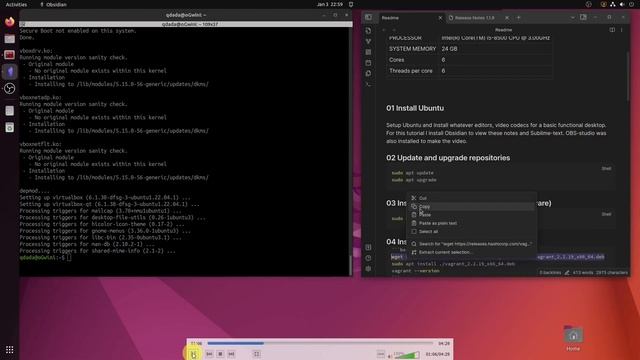Toggle the Obsidian right sidebar icon

583,18
